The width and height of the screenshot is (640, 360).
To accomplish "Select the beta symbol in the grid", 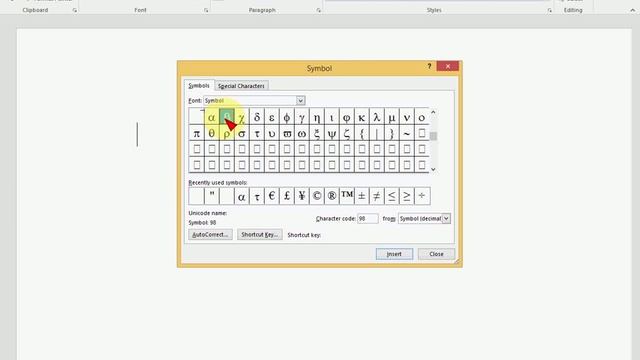I will coord(227,117).
